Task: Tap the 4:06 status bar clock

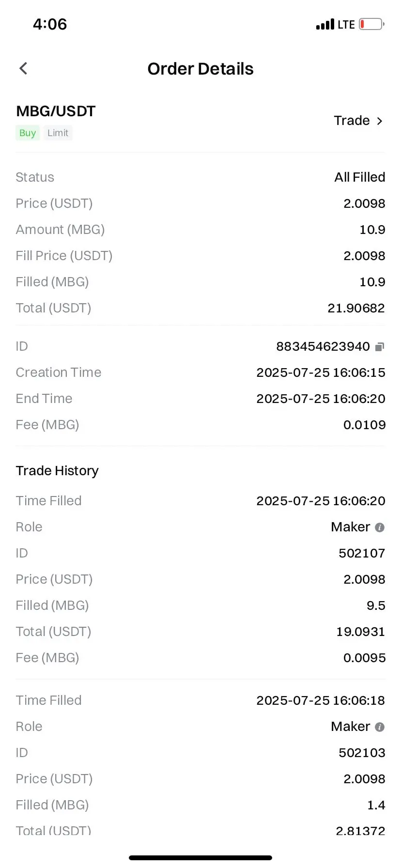Action: 50,24
